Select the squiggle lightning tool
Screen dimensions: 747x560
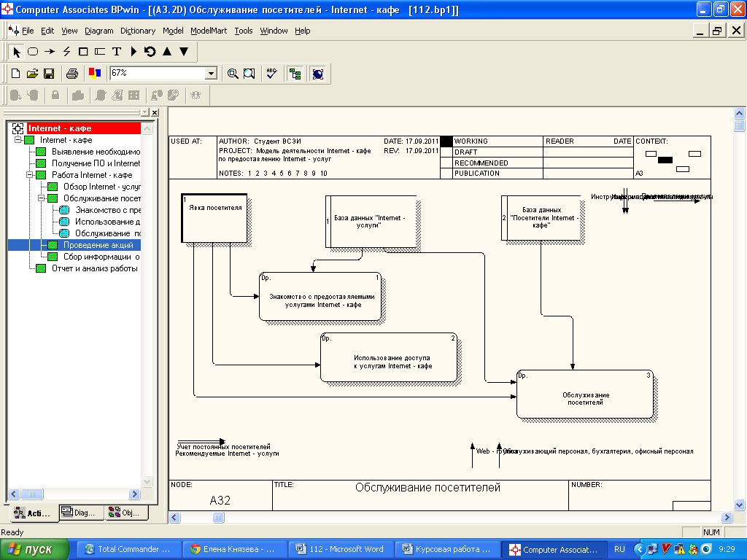[x=66, y=52]
